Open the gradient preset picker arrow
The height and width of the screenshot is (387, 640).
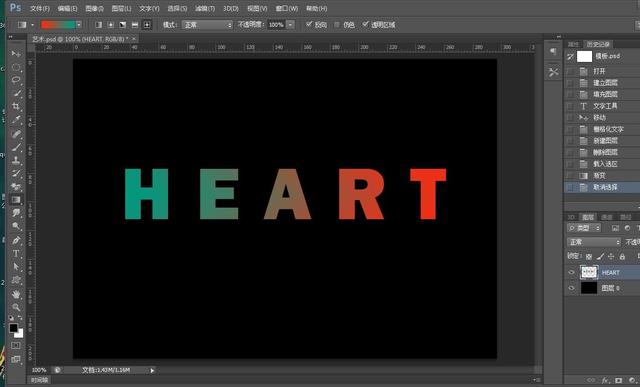(79, 25)
